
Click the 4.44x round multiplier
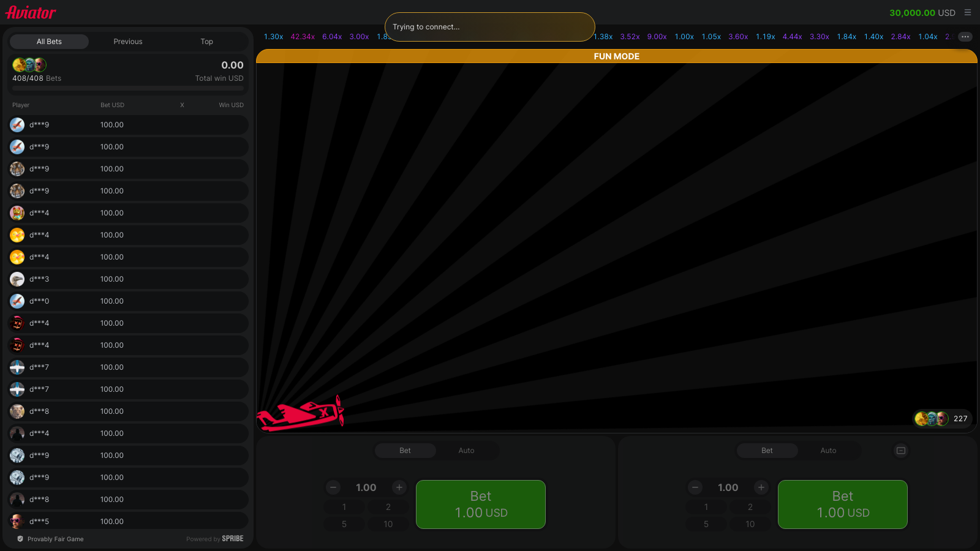[x=793, y=37]
